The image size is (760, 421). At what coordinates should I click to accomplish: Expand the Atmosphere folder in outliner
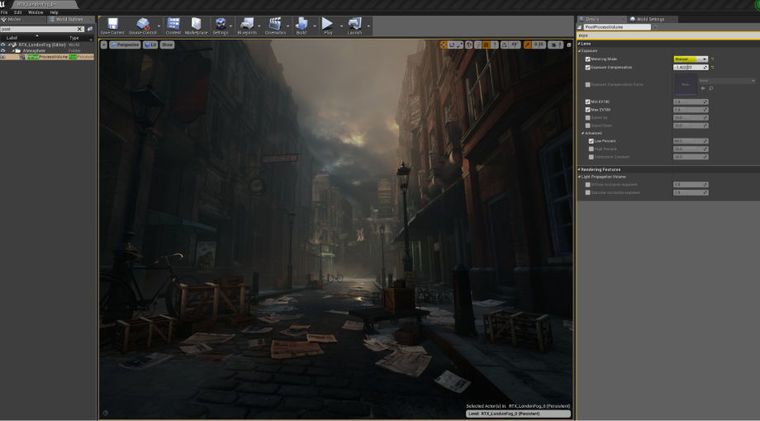[x=13, y=50]
